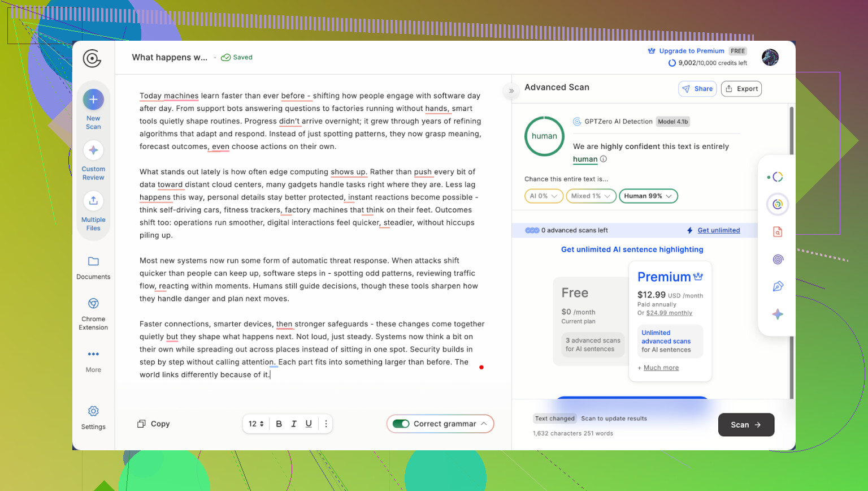Expand the AI 0% dropdown
The height and width of the screenshot is (491, 868).
(544, 196)
